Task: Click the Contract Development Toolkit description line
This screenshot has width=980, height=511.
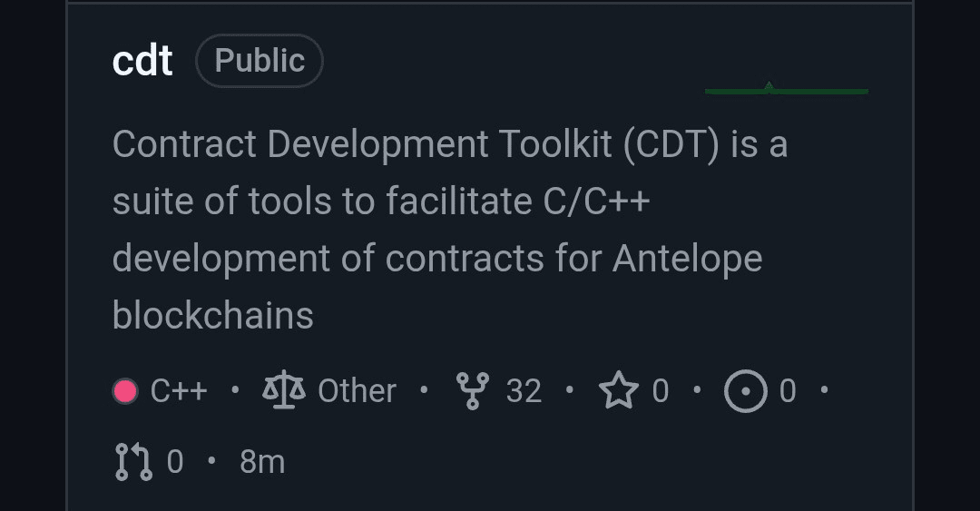Action: click(450, 145)
